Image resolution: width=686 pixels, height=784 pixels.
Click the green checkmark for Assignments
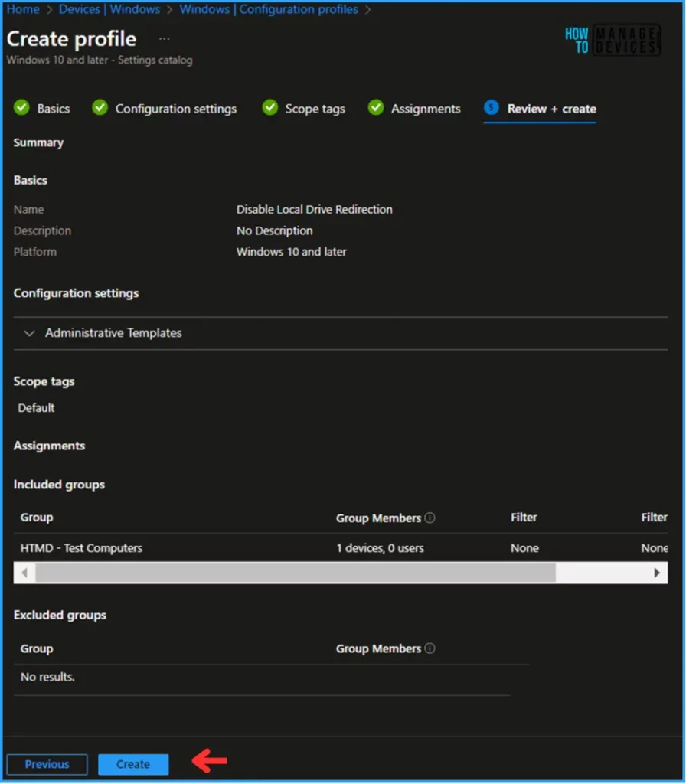[375, 107]
